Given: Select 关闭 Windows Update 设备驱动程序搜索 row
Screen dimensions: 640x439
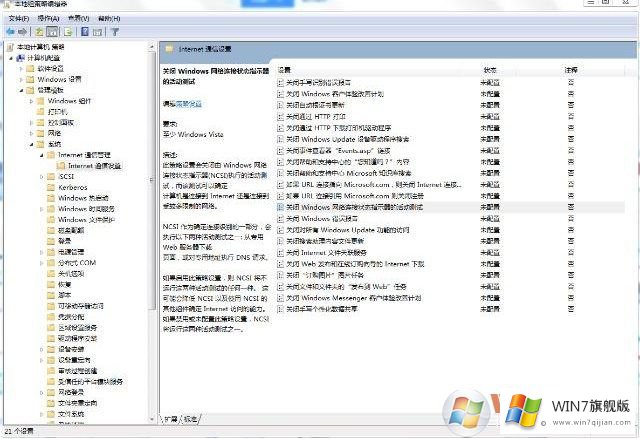Looking at the screenshot, I should point(451,139).
